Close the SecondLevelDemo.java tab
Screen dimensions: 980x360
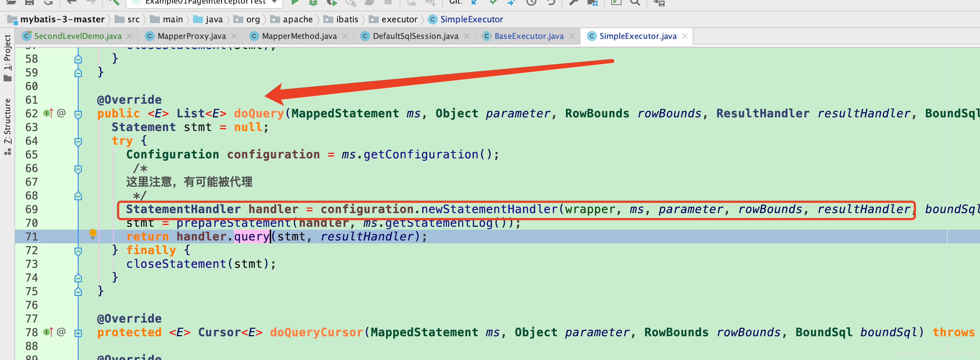click(129, 36)
